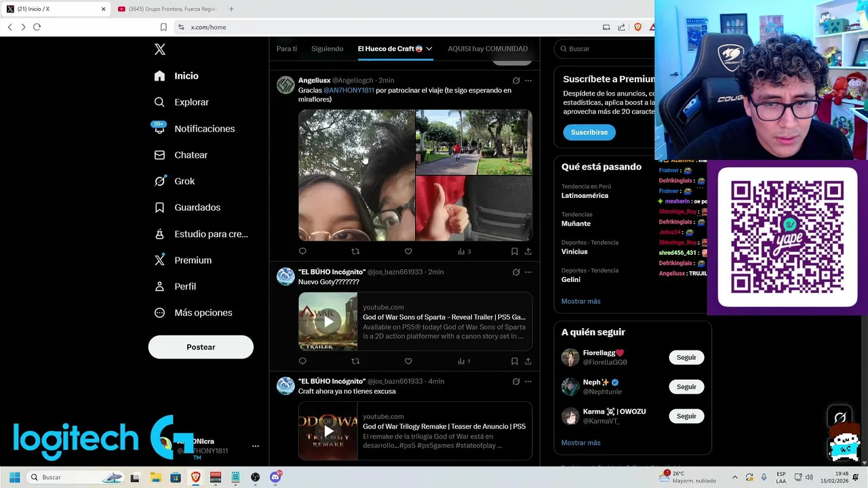This screenshot has height=488, width=868.
Task: Go back in the browser
Action: 9,27
